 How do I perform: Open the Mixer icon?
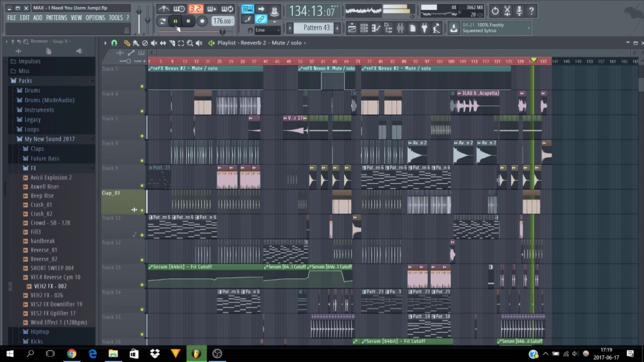tap(400, 28)
